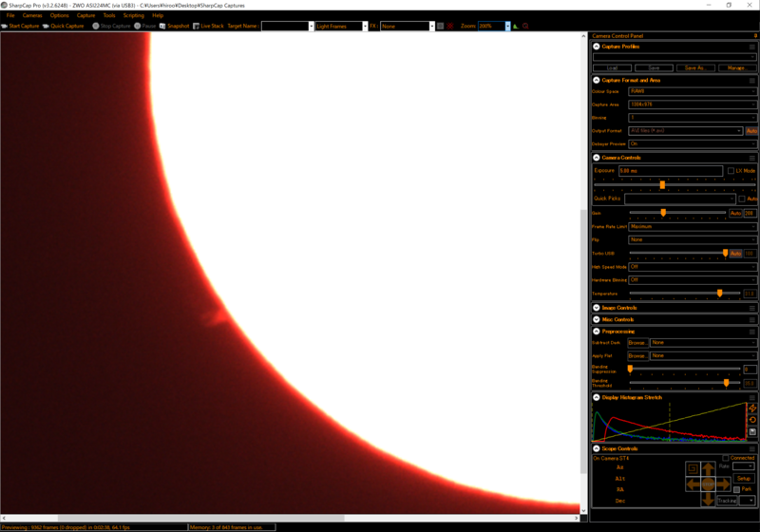
Task: Click the Banding Threshold slider handle
Action: click(726, 383)
